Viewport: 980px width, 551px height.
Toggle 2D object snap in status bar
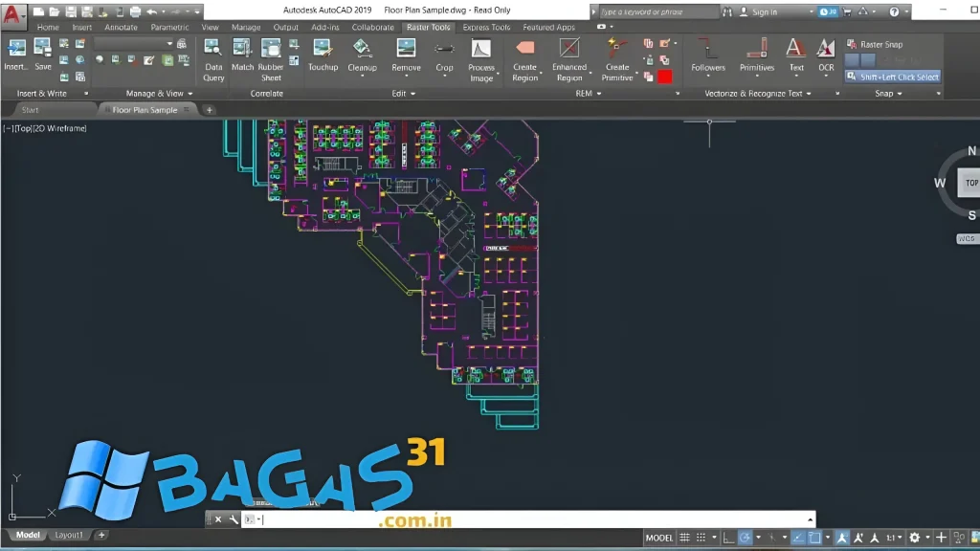click(815, 538)
